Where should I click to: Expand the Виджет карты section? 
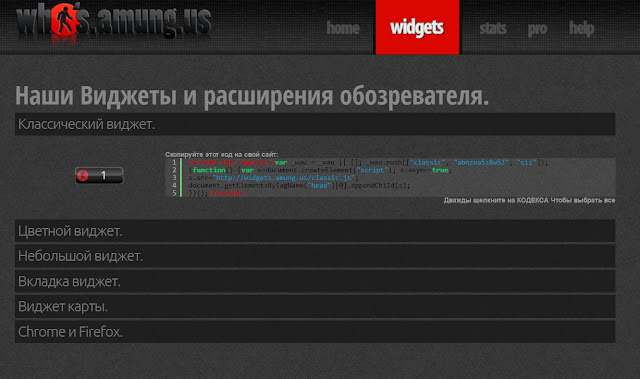[x=315, y=306]
